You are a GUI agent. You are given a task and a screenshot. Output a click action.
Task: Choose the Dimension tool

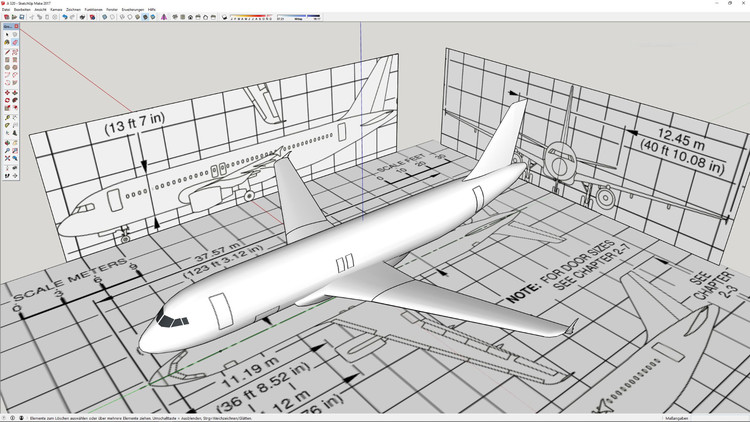[x=15, y=117]
